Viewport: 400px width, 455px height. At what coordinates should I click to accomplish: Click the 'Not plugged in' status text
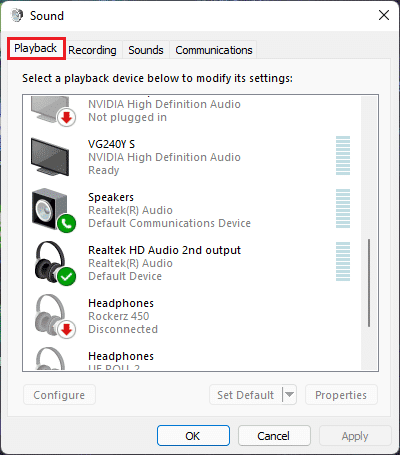[x=127, y=117]
